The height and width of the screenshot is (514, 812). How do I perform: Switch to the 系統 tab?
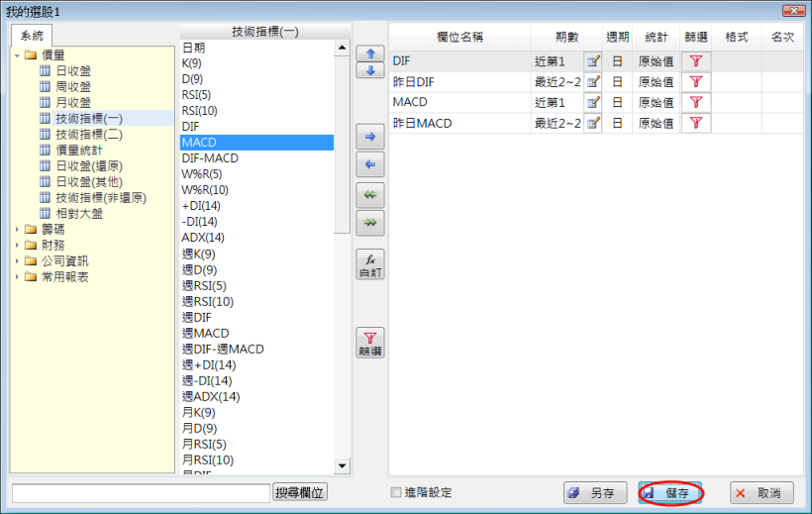tap(32, 36)
